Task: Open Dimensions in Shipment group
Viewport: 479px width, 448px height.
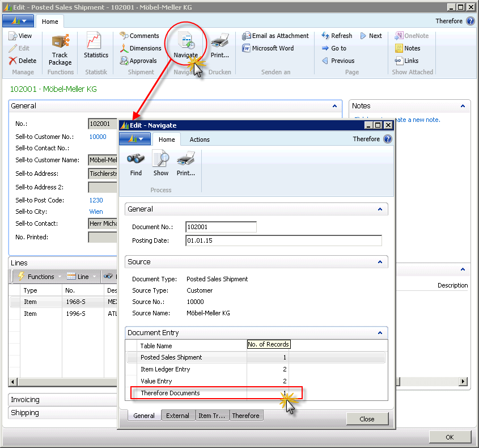Action: click(x=141, y=48)
